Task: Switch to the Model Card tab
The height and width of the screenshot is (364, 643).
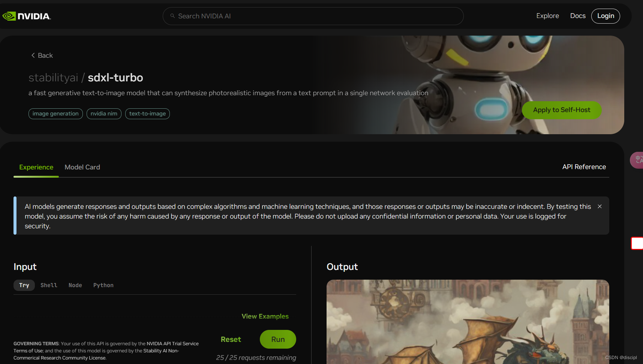Action: [x=82, y=167]
